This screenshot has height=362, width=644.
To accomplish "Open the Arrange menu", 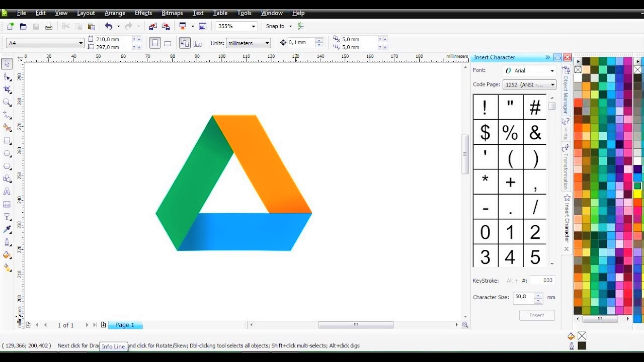I will [115, 13].
